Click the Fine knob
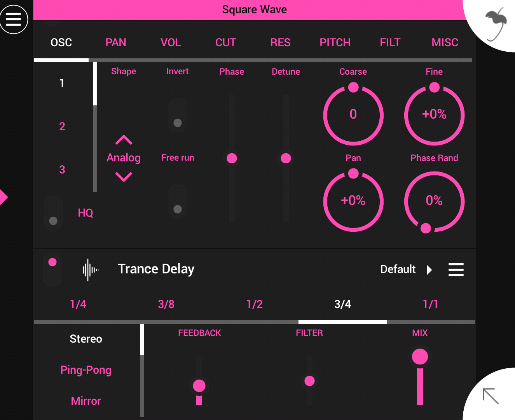 [434, 115]
